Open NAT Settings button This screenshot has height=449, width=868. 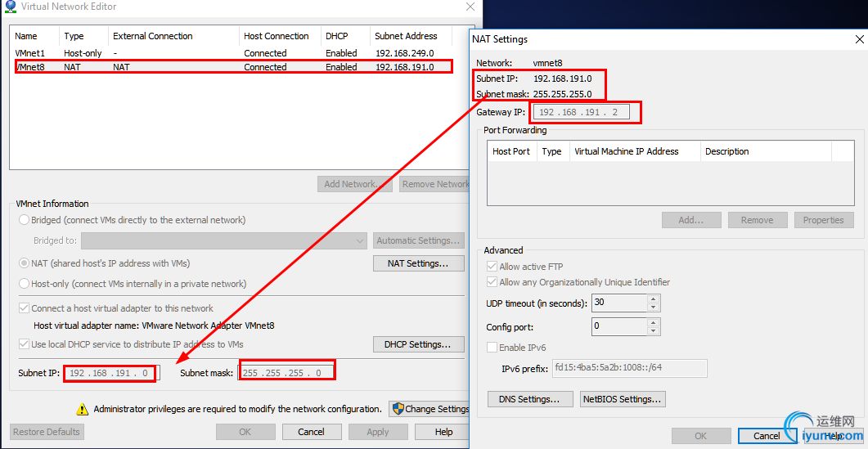pyautogui.click(x=419, y=263)
